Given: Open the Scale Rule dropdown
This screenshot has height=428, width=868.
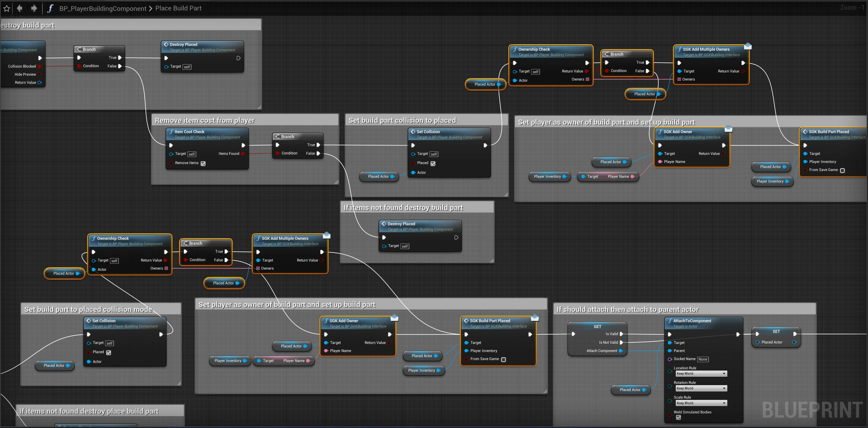Looking at the screenshot, I should 701,403.
